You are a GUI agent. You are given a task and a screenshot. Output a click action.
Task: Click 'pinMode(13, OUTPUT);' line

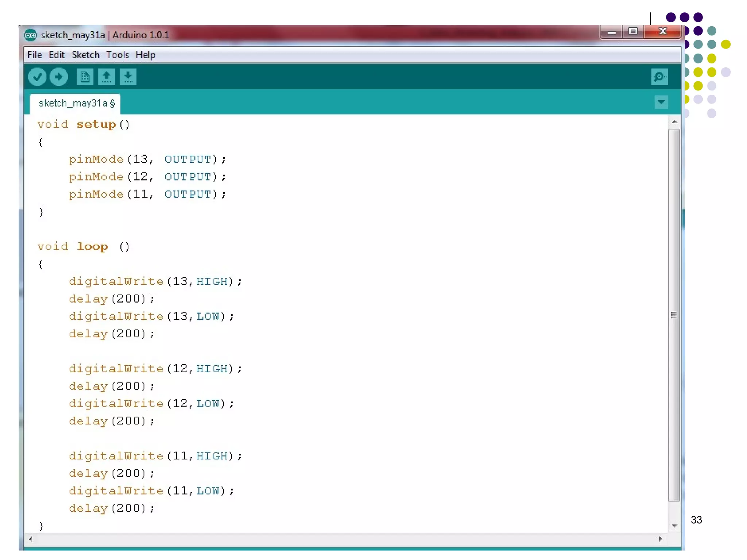pyautogui.click(x=148, y=159)
